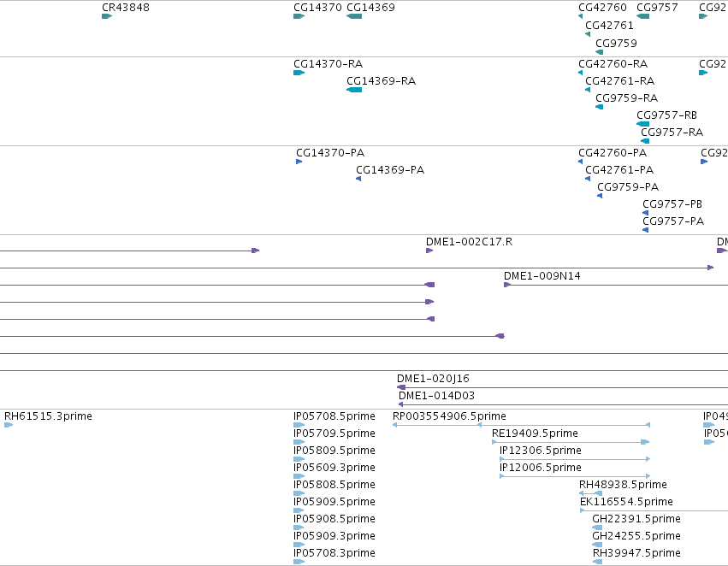Select EST RH61515.3prime
This screenshot has width=728, height=566.
click(x=48, y=416)
